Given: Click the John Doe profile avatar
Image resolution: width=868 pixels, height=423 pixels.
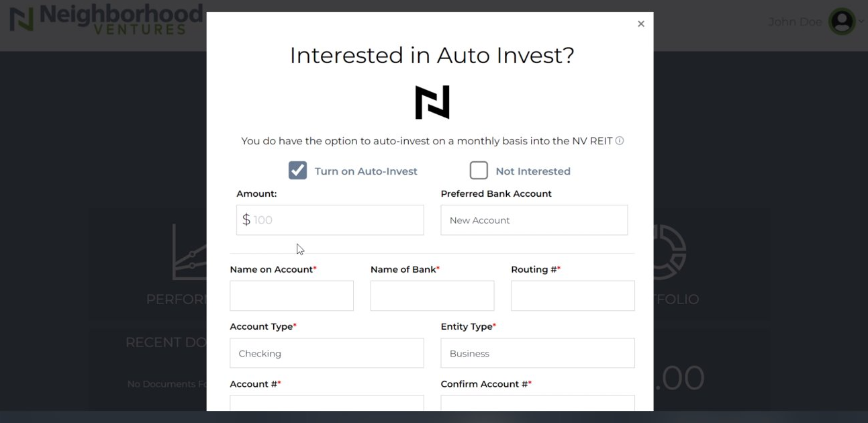Looking at the screenshot, I should pos(841,22).
